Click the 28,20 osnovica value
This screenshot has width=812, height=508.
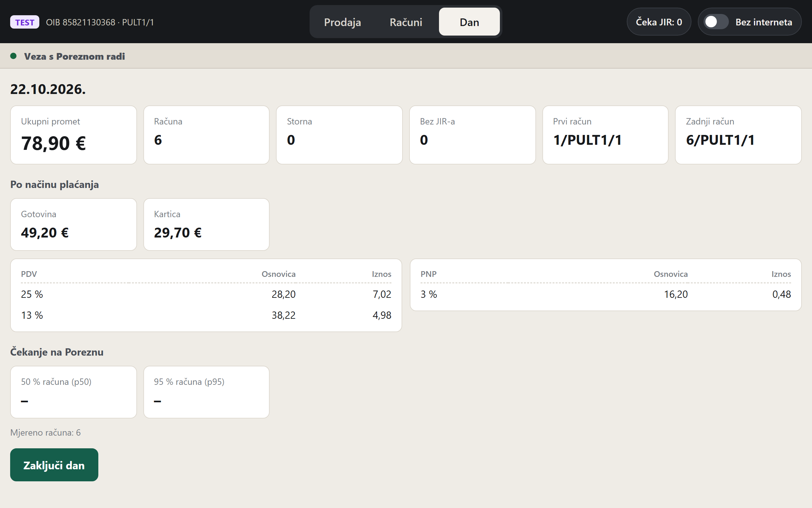(284, 294)
